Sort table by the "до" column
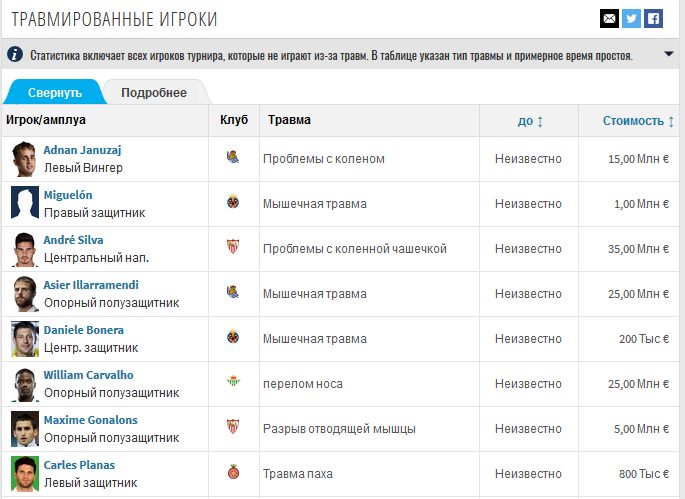This screenshot has height=499, width=685. pyautogui.click(x=530, y=121)
